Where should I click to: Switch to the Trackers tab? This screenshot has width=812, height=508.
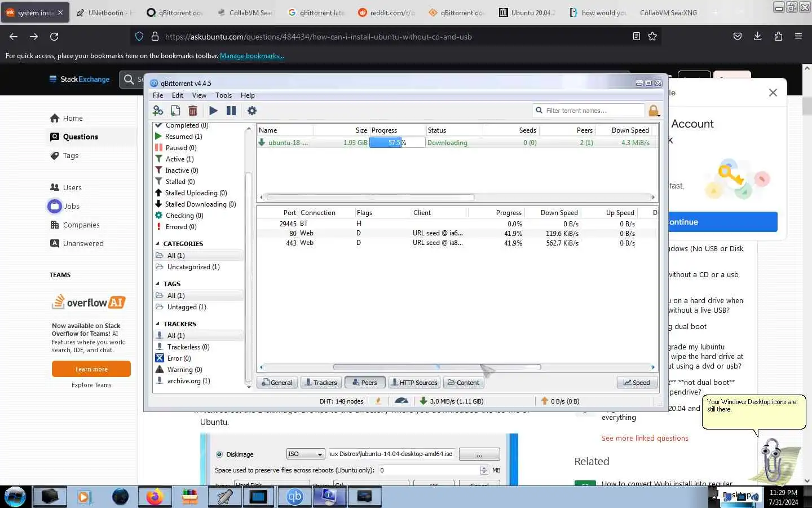point(320,383)
